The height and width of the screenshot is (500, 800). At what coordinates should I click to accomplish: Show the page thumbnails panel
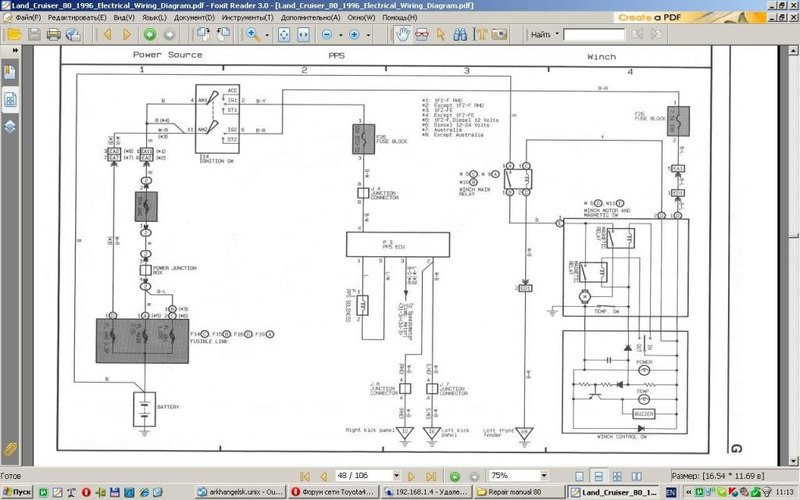[9, 100]
